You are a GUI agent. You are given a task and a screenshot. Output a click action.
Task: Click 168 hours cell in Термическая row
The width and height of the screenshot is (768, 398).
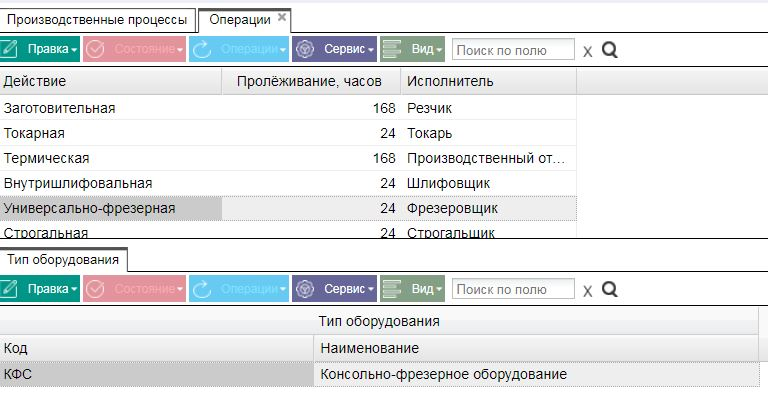point(311,158)
